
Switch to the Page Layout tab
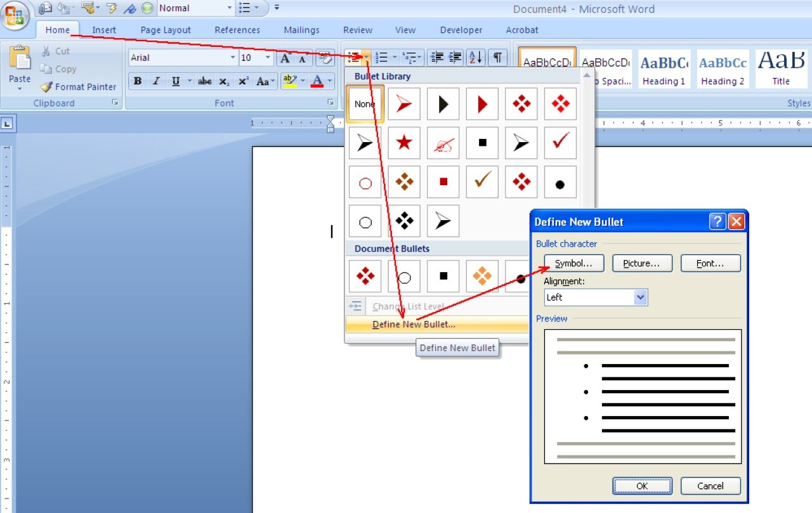click(166, 30)
